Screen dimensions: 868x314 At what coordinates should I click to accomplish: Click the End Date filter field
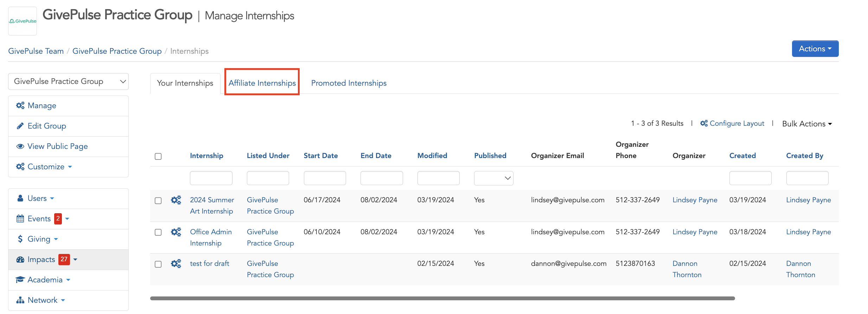tap(382, 178)
